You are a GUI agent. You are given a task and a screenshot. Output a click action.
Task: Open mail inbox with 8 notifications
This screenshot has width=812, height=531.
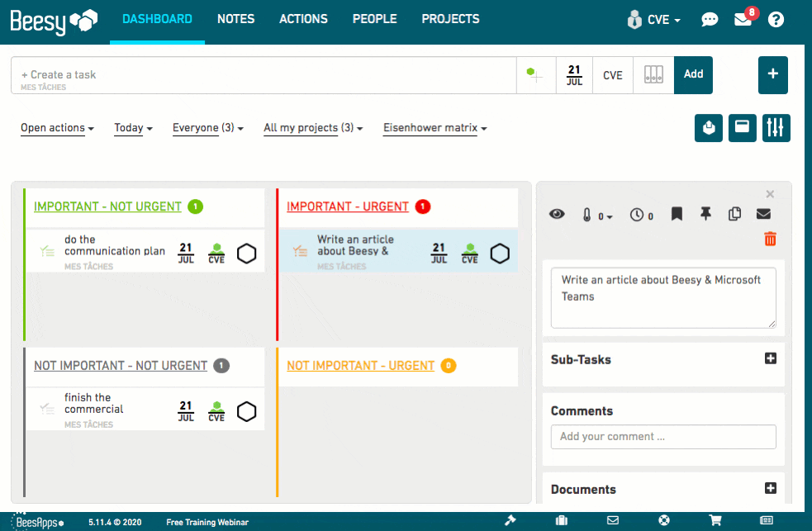pos(745,19)
